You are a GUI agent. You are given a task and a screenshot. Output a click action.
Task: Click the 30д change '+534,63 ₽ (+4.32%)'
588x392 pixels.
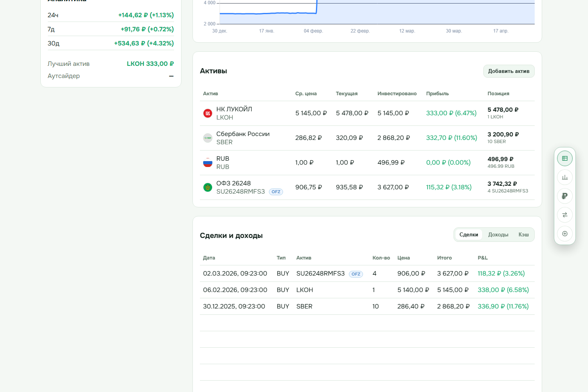(144, 43)
